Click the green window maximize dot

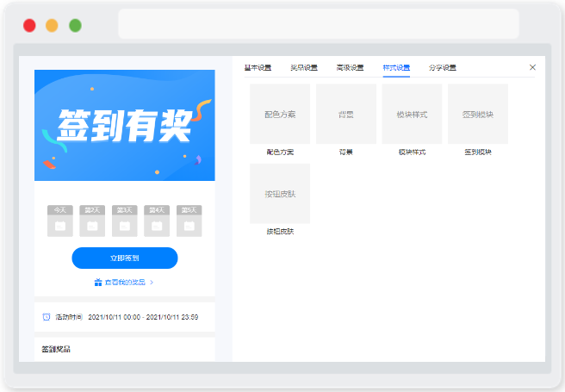coord(75,26)
